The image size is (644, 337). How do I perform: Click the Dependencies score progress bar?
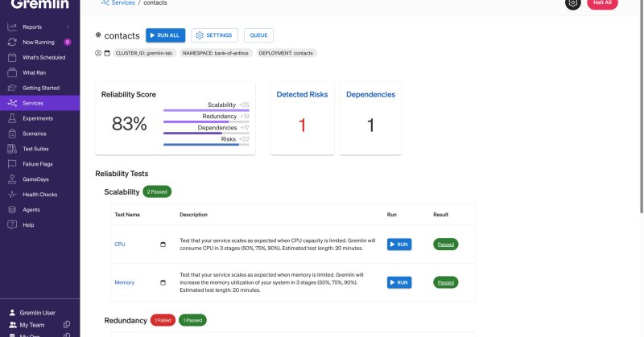point(206,134)
